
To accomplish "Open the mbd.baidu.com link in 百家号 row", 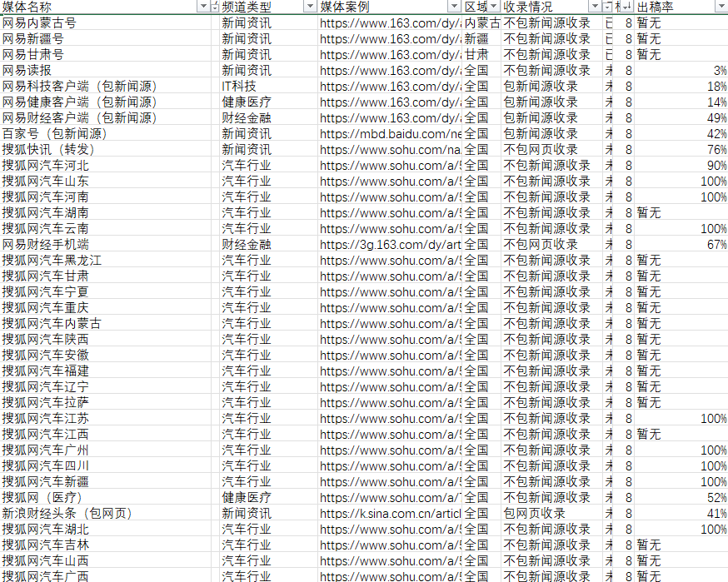I will [x=390, y=134].
